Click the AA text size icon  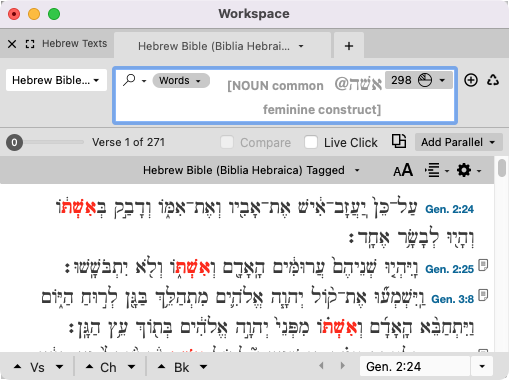coord(403,170)
